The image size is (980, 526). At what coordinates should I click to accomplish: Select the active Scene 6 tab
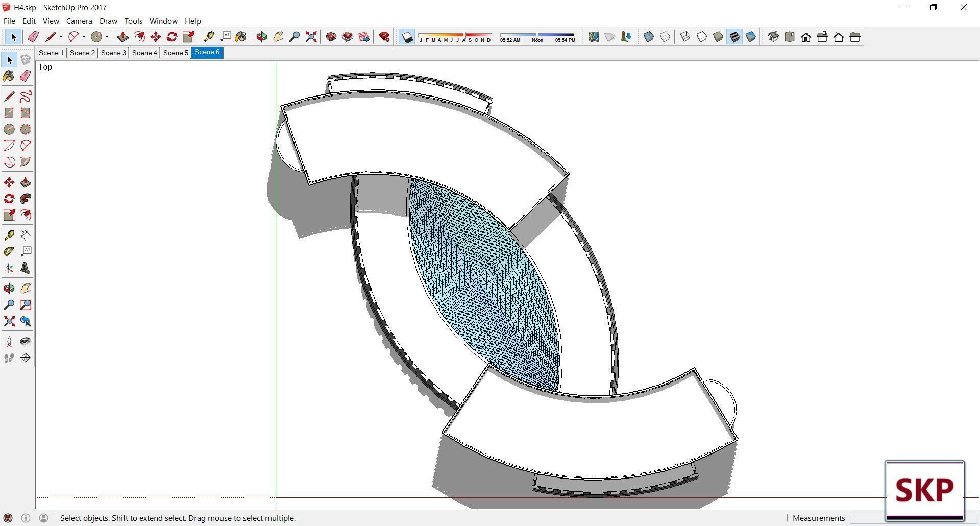(x=207, y=52)
